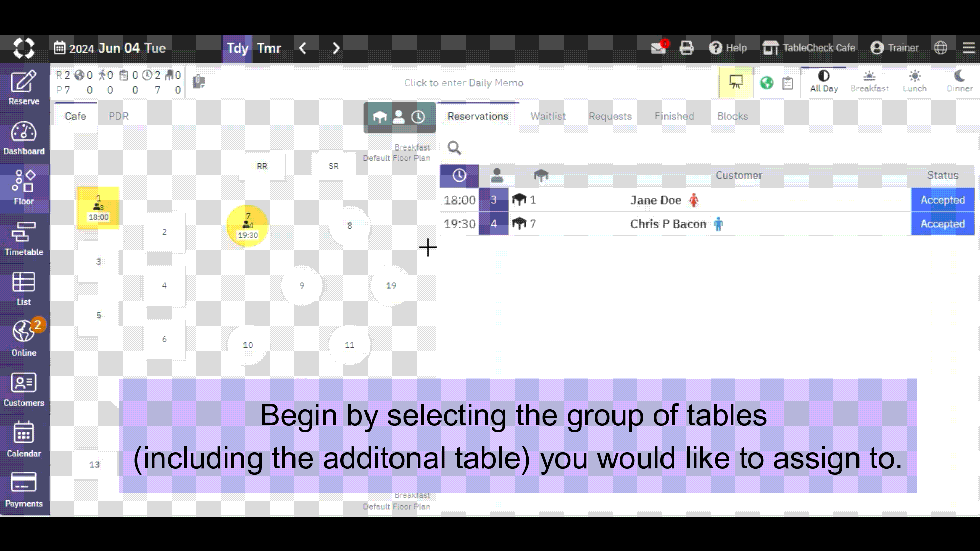This screenshot has height=551, width=980.
Task: Sort by Customer column header
Action: (x=739, y=176)
